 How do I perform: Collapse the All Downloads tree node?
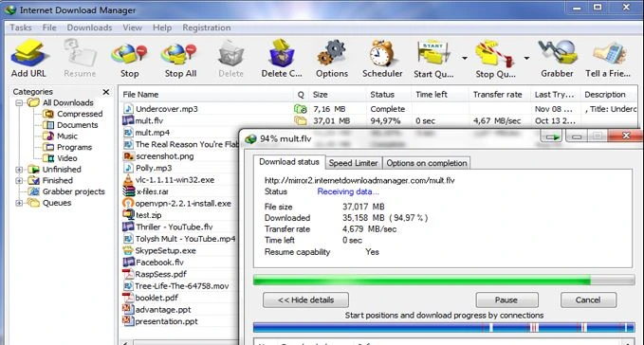click(19, 102)
